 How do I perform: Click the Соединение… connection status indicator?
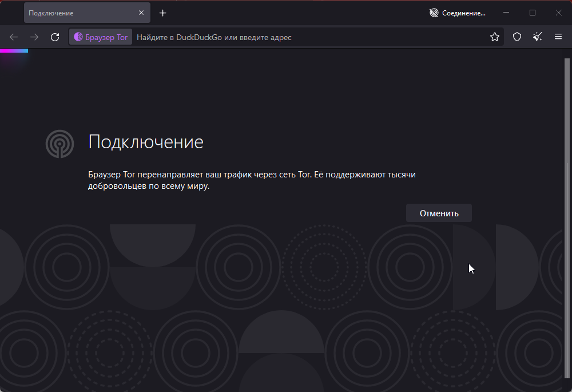(x=458, y=13)
